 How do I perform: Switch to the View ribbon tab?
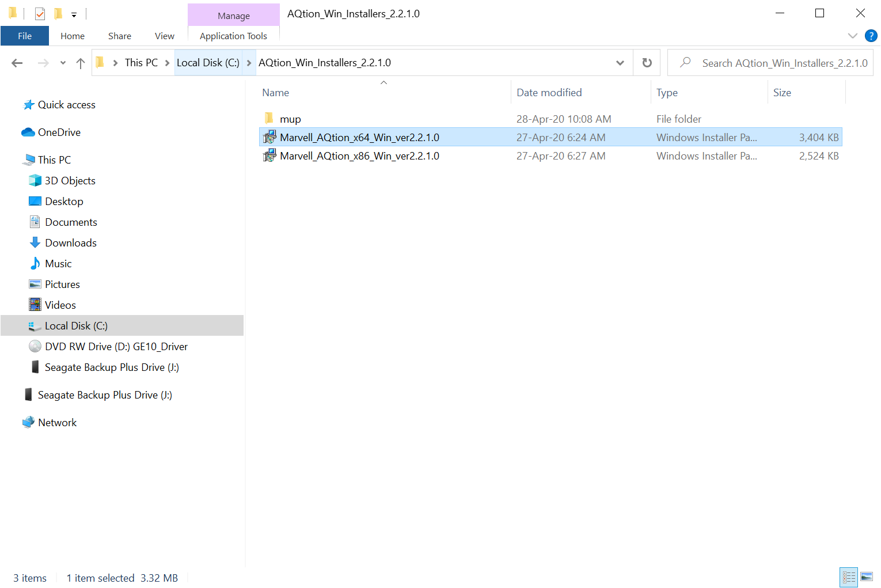click(164, 36)
